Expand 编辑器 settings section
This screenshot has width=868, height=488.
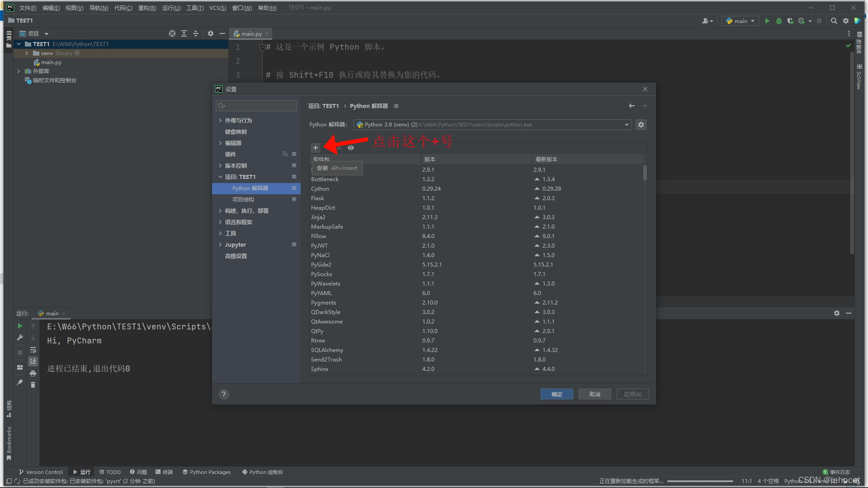[220, 143]
